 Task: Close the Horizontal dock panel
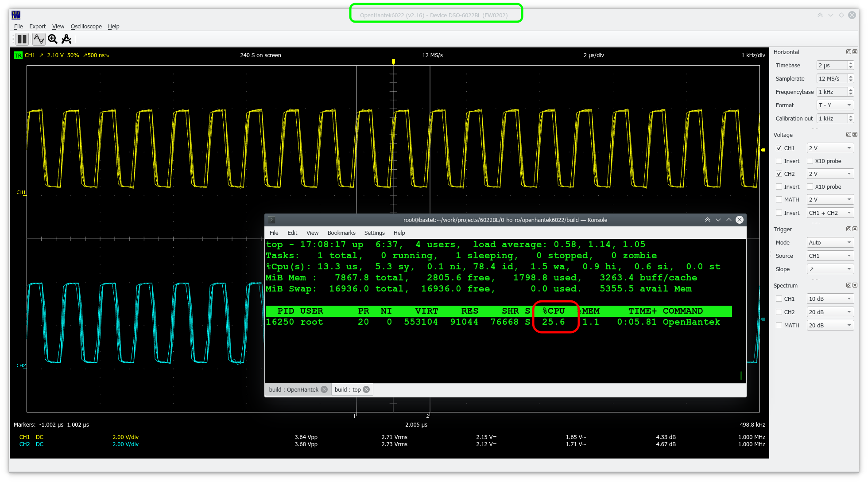coord(855,52)
